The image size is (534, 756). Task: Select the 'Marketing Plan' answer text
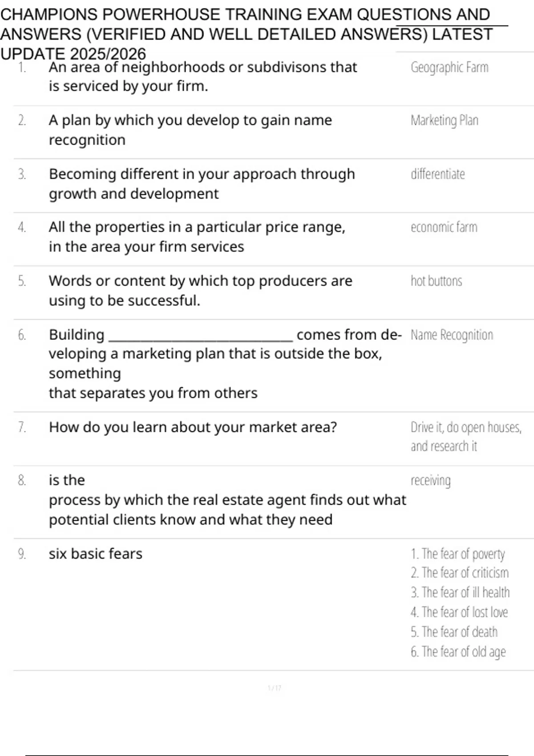[445, 121]
